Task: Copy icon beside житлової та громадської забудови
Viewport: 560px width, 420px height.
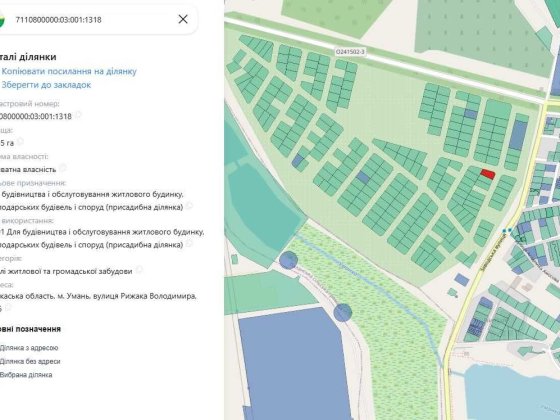Action: coord(139,270)
